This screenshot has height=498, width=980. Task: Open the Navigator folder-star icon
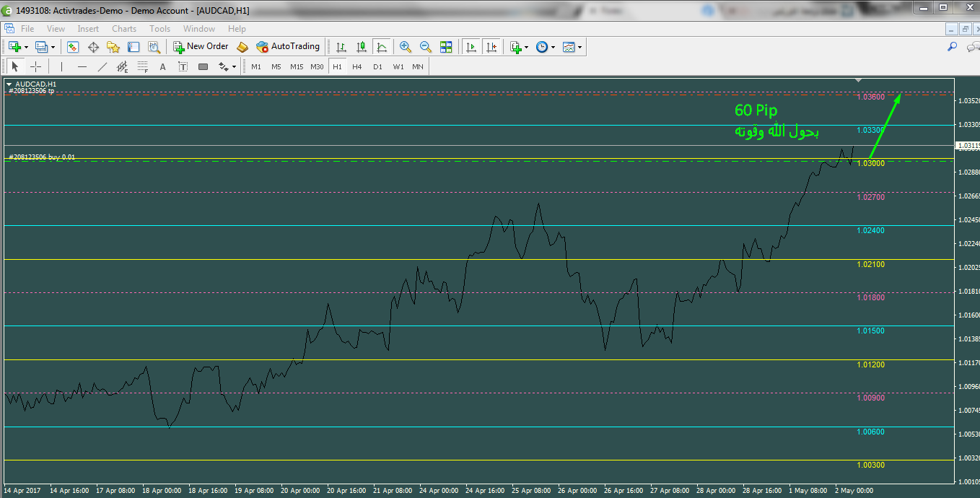point(113,47)
